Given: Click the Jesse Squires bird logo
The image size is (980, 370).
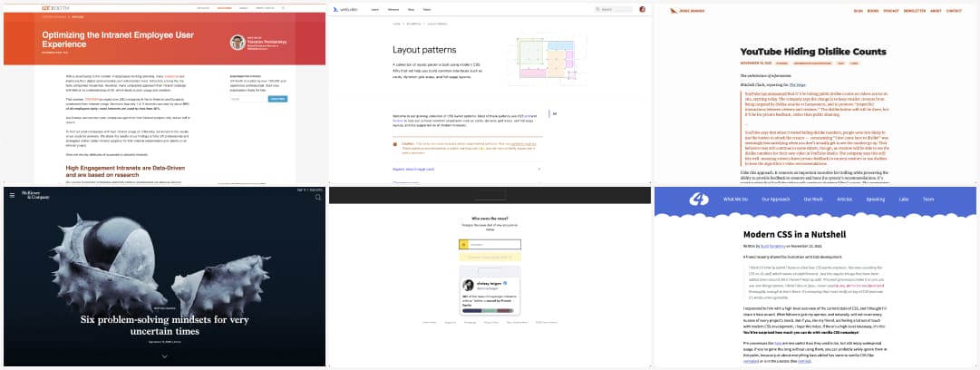Looking at the screenshot, I should point(673,11).
